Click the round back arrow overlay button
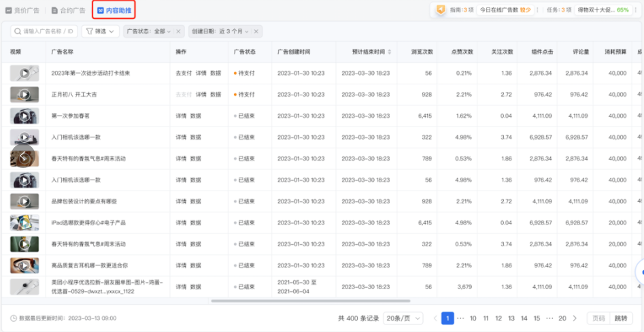The width and height of the screenshot is (644, 332). [x=23, y=156]
